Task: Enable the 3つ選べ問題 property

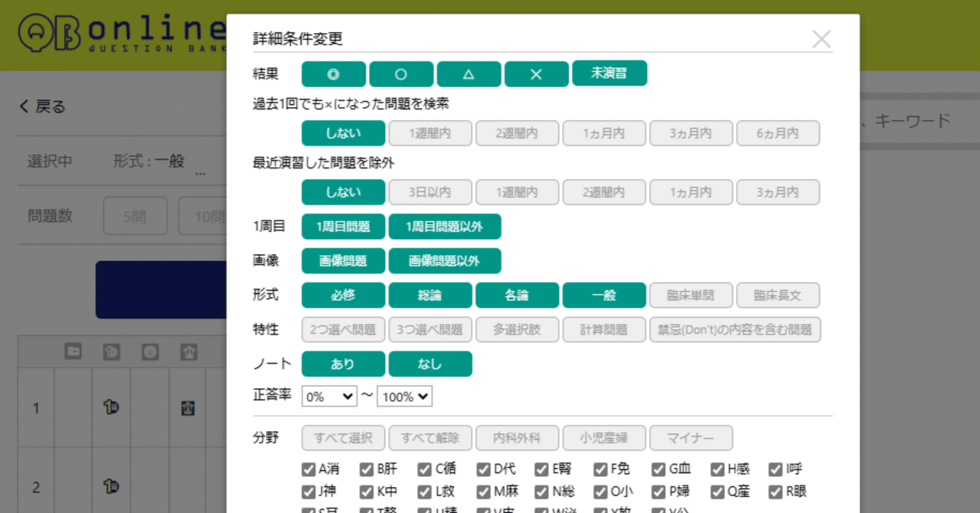Action: [430, 330]
